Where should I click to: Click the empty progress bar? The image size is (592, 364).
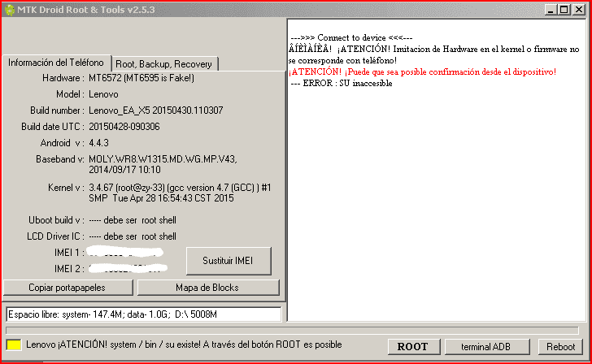(x=292, y=331)
